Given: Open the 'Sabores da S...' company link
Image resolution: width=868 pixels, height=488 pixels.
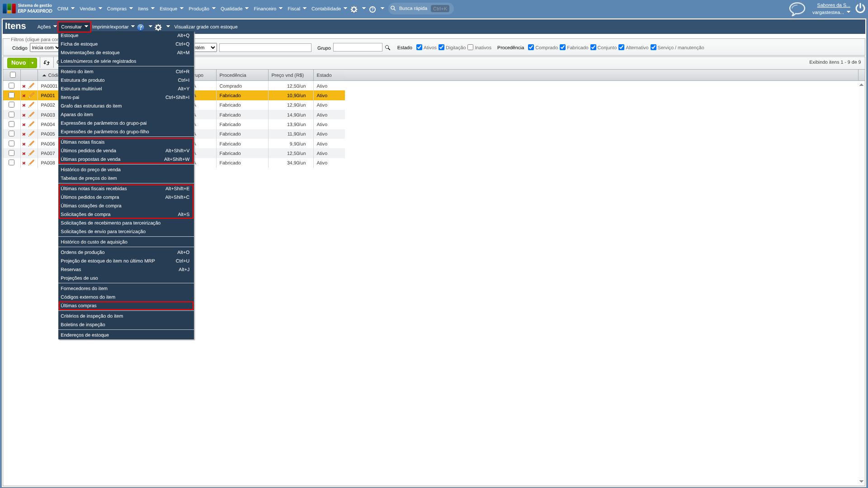Looking at the screenshot, I should 833,5.
